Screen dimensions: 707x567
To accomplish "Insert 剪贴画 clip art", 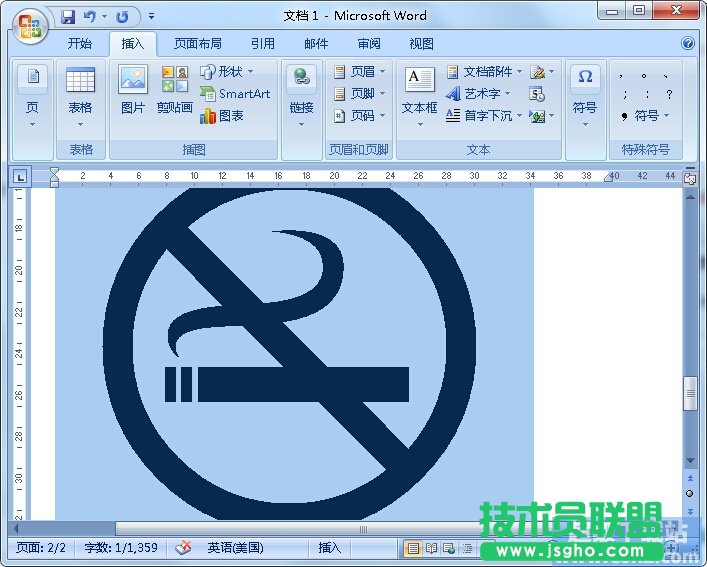I will point(174,90).
